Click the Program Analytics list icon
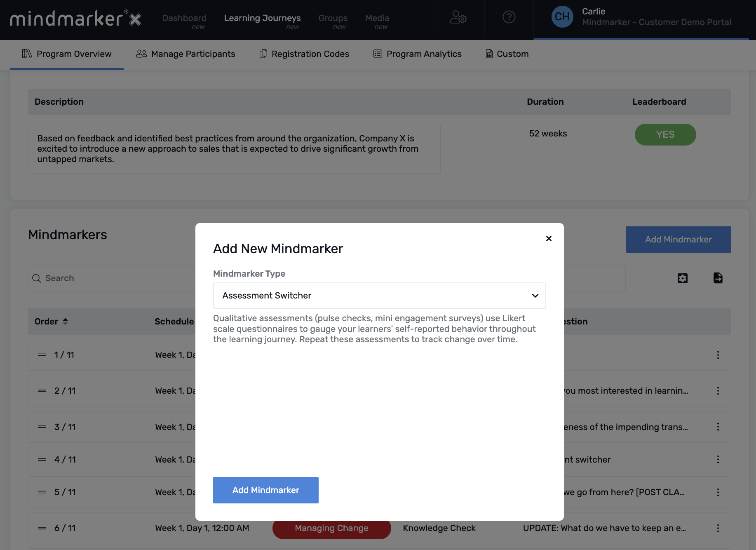This screenshot has width=756, height=550. pos(378,54)
